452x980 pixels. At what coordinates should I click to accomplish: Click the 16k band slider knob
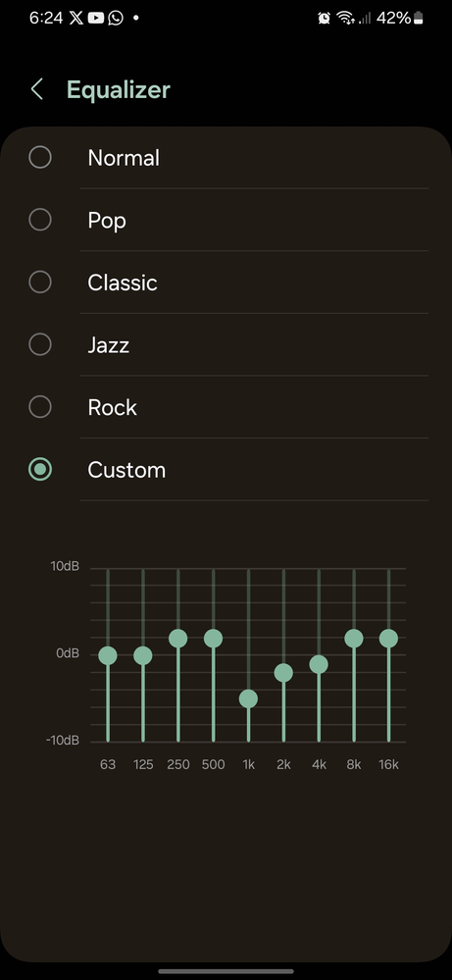(x=388, y=638)
